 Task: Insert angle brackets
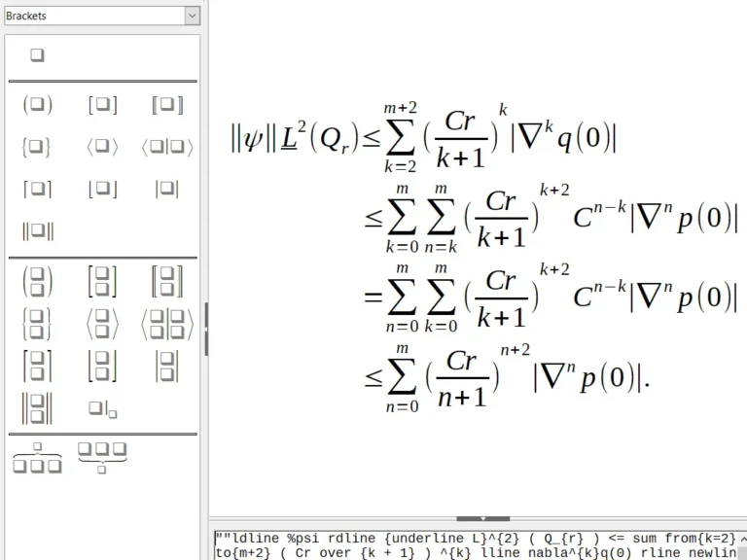point(102,147)
